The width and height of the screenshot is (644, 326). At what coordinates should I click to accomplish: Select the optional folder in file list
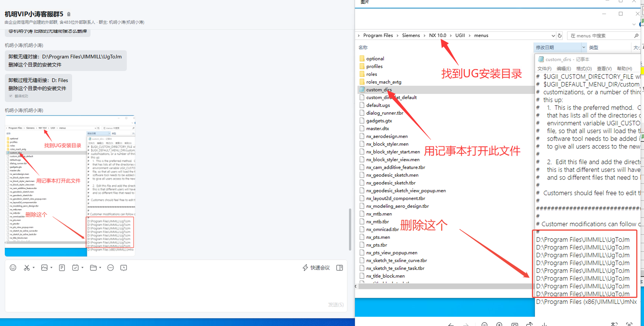[x=372, y=58]
